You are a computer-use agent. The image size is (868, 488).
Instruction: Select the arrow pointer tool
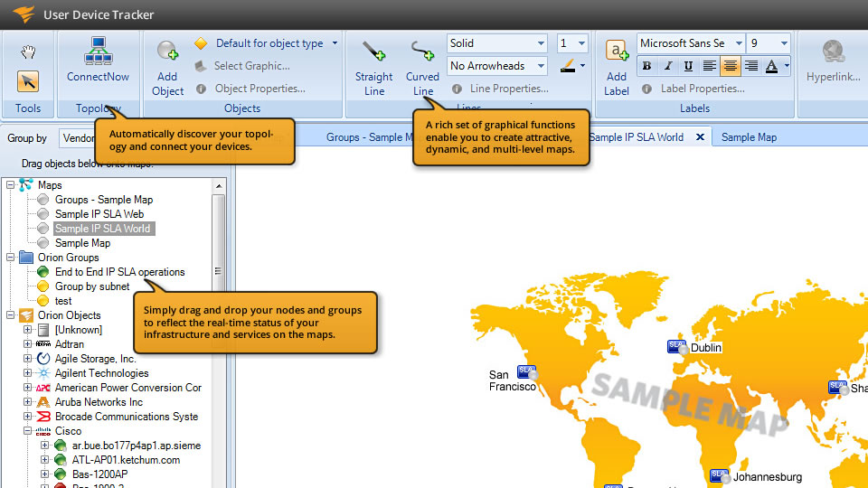point(28,82)
